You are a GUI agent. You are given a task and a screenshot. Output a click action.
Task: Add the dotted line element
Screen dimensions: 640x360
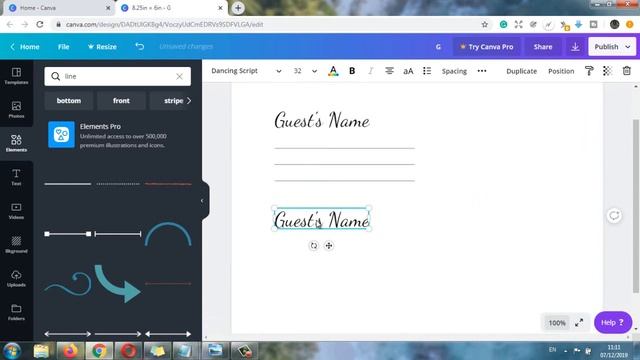click(118, 184)
